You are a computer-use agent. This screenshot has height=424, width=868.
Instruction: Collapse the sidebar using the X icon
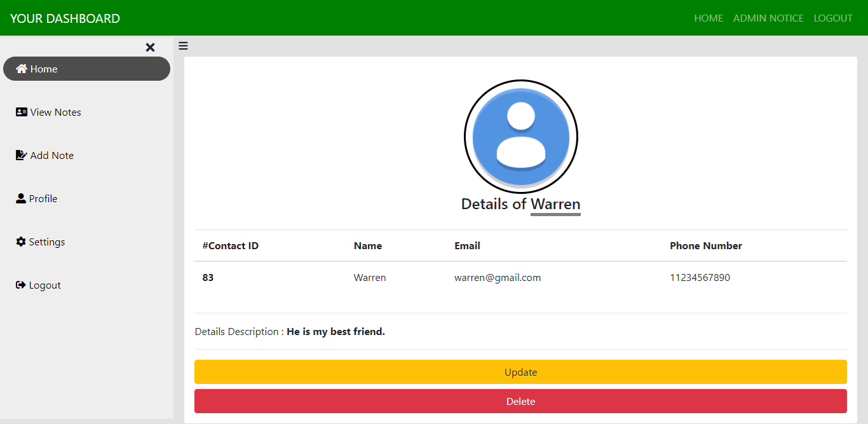(150, 47)
